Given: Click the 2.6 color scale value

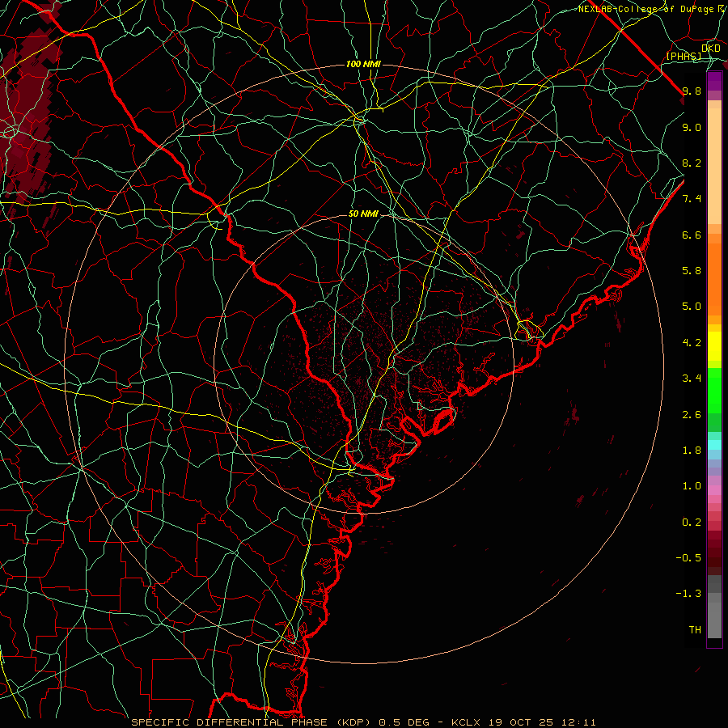Looking at the screenshot, I should point(692,415).
